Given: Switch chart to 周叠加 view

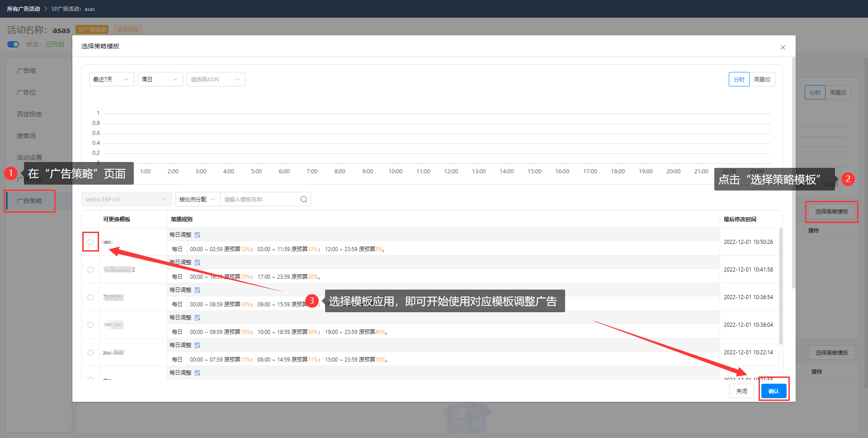Looking at the screenshot, I should tap(762, 79).
